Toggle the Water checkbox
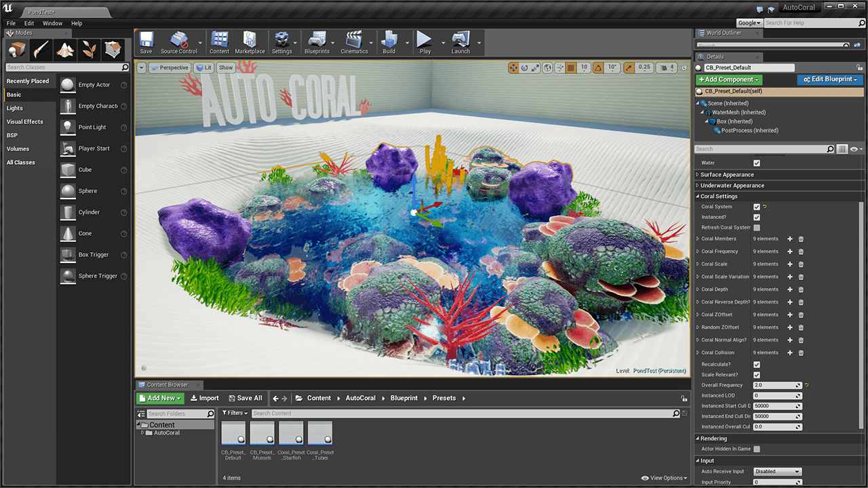The image size is (868, 488). click(x=757, y=163)
